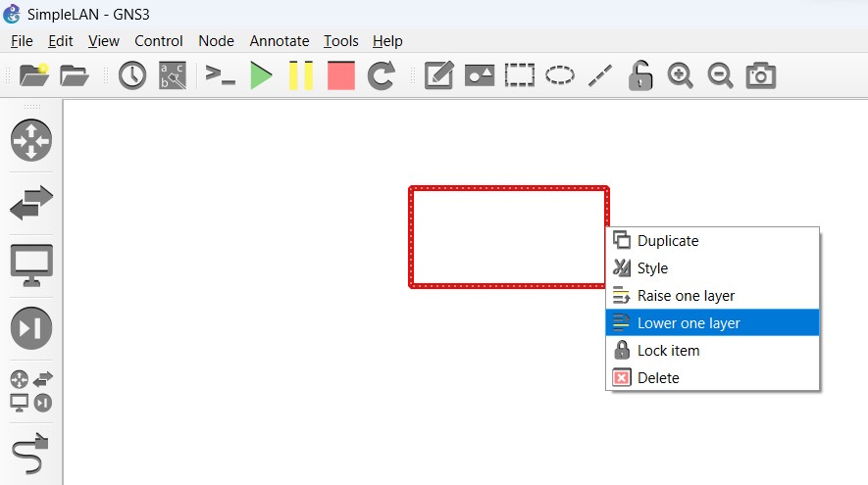
Task: Open the snapshot manager clock icon
Action: pos(131,75)
